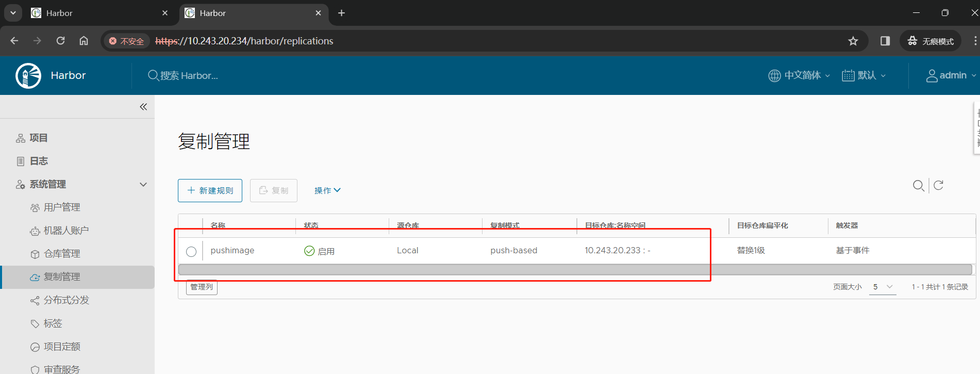Click the Harbor lighthouse logo icon
Screen dimensions: 980x374
click(28, 76)
